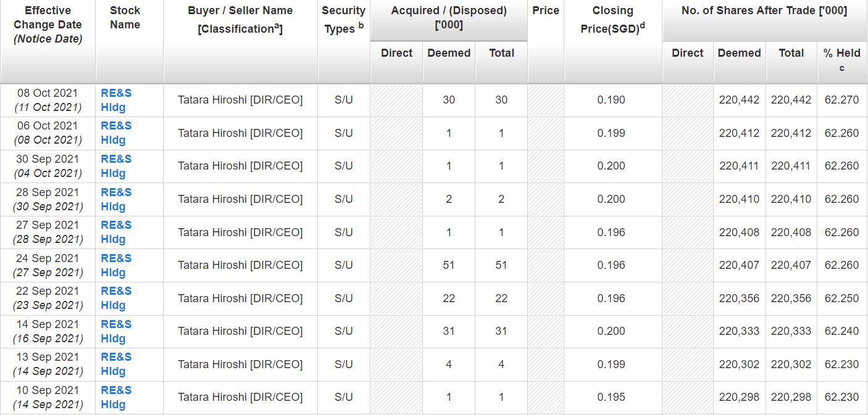Image resolution: width=868 pixels, height=415 pixels.
Task: Select RE&S Hldg link in 27 Sep 2021 row
Action: (x=116, y=232)
